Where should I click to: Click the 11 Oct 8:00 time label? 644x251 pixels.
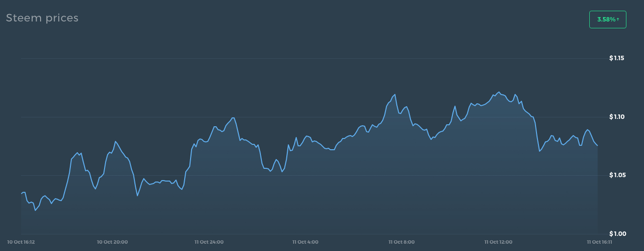401,242
